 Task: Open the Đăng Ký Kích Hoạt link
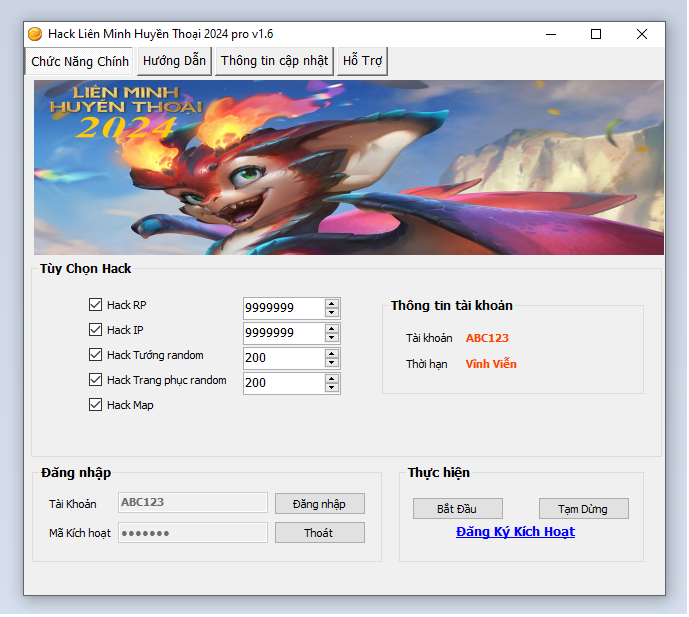pos(515,532)
